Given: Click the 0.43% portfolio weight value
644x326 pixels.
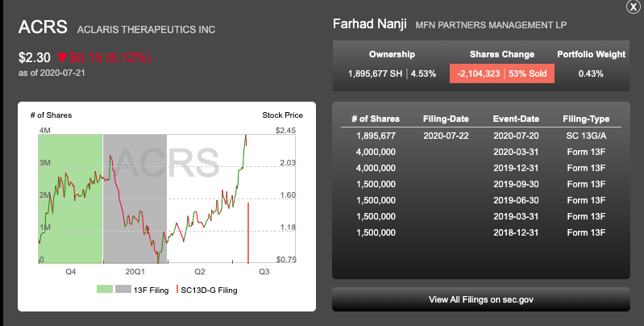Looking at the screenshot, I should (591, 74).
